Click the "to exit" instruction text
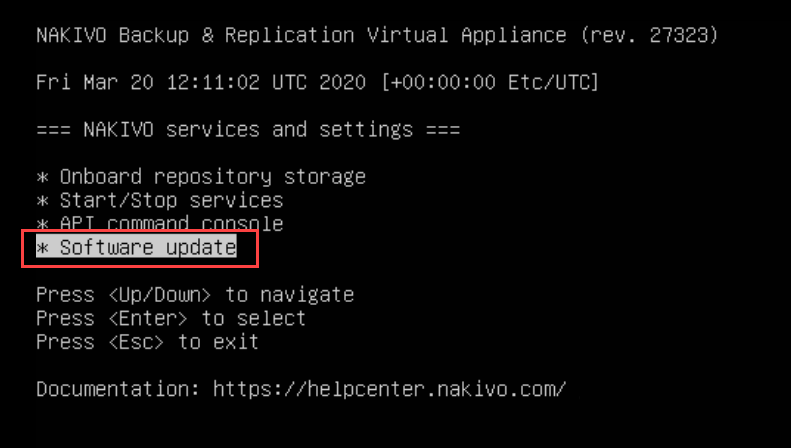Screen dimensions: 791x448 click(218, 342)
